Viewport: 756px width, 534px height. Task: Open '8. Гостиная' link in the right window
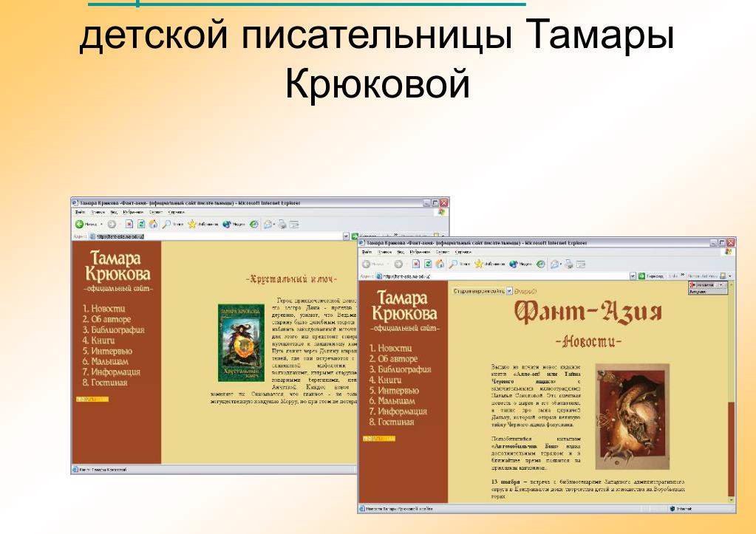coord(392,422)
